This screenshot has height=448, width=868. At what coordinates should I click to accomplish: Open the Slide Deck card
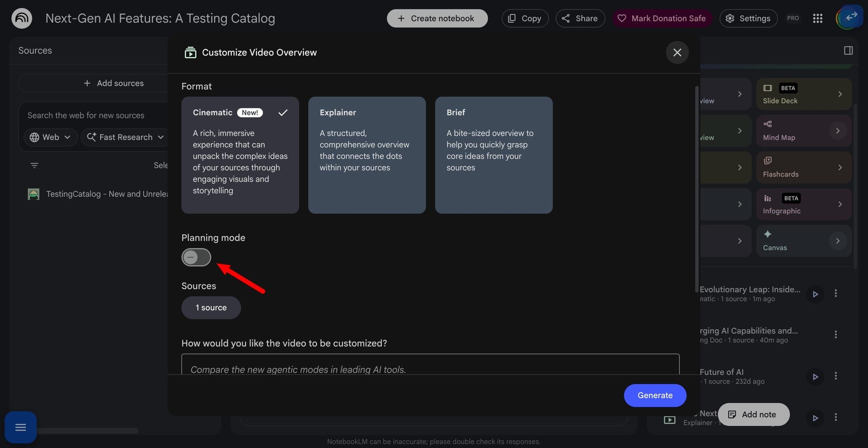pyautogui.click(x=804, y=94)
